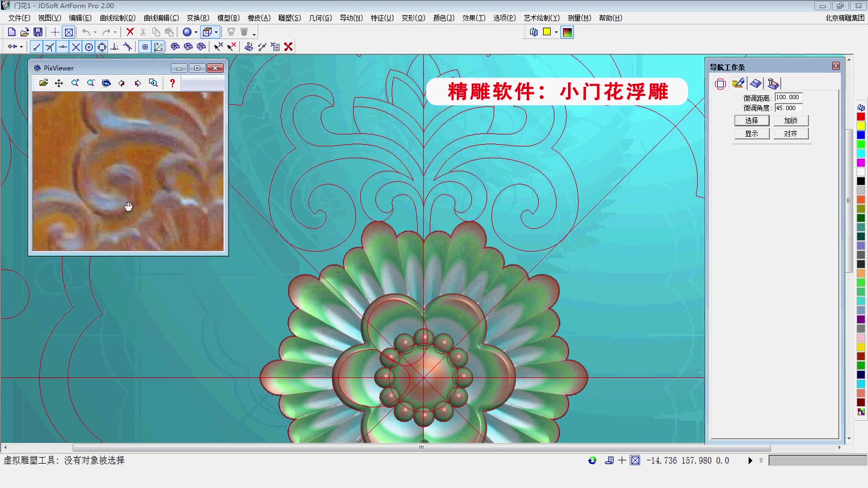The image size is (868, 488).
Task: Click the 对齐 button
Action: click(791, 133)
